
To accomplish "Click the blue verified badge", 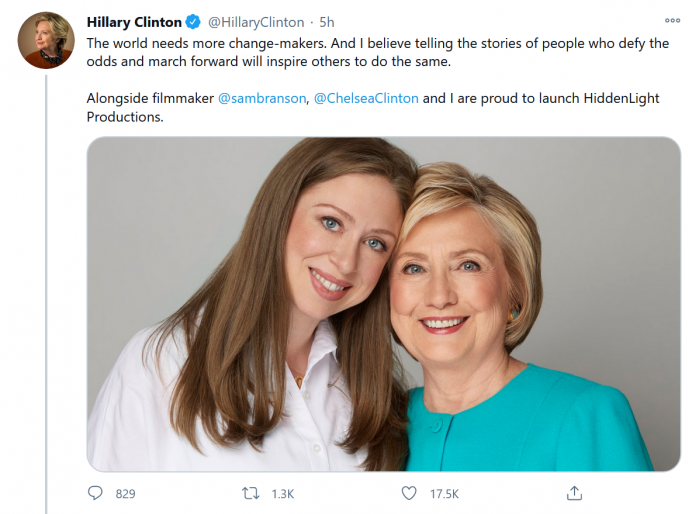I will point(193,22).
